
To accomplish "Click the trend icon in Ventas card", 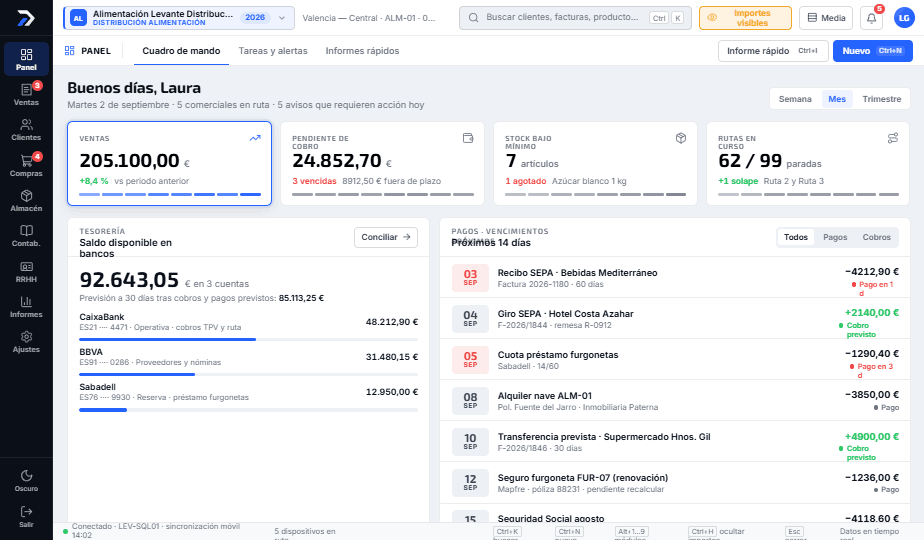I will click(255, 138).
